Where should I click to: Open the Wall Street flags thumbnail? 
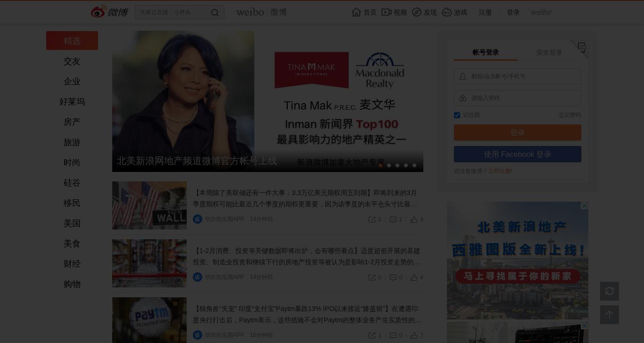pos(149,205)
